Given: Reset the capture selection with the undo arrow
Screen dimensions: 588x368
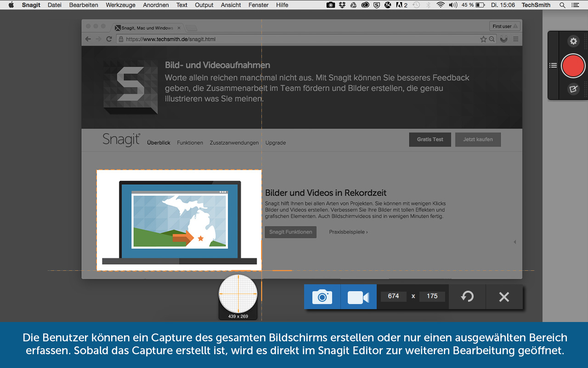Looking at the screenshot, I should click(467, 297).
